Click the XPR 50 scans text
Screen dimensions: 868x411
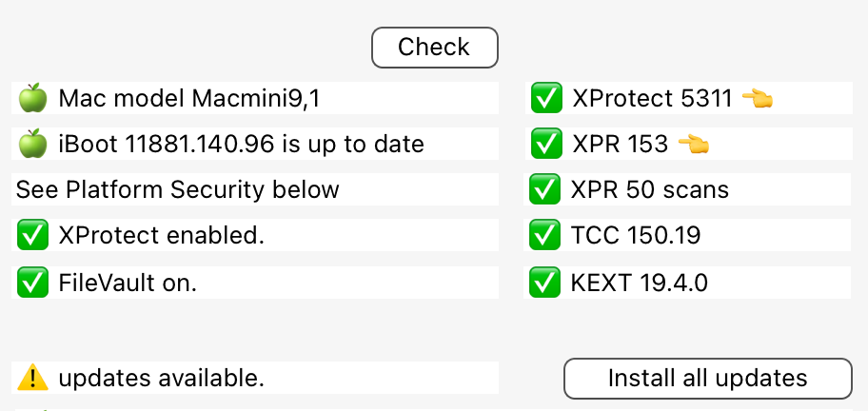coord(650,189)
